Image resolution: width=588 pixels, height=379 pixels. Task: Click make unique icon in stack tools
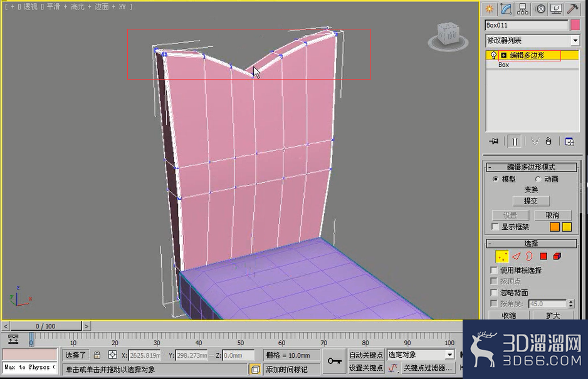pos(535,142)
